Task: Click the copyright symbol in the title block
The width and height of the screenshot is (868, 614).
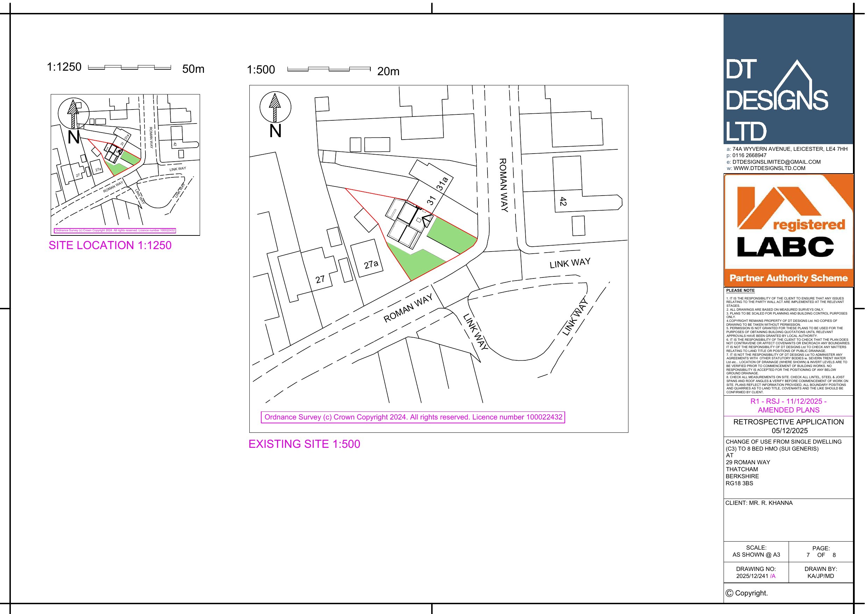Action: click(729, 593)
